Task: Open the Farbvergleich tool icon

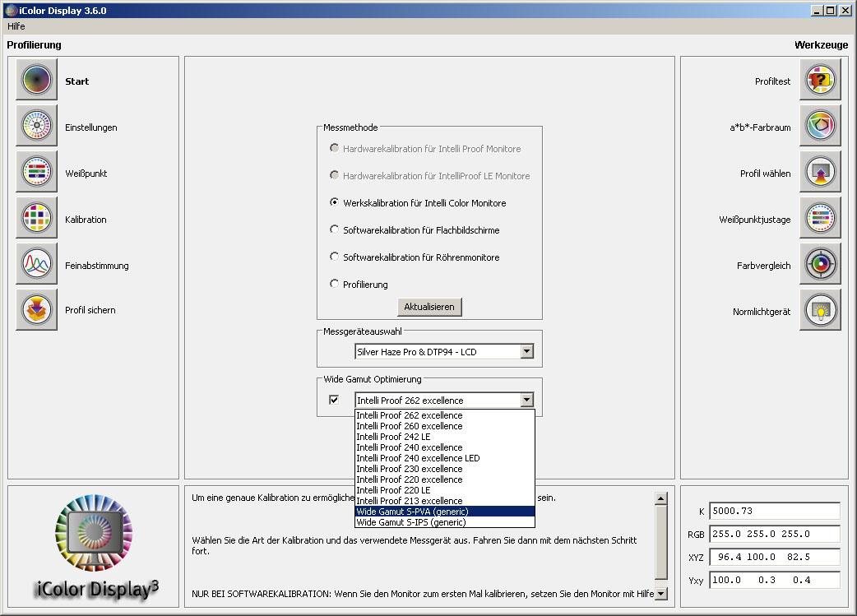Action: point(820,265)
